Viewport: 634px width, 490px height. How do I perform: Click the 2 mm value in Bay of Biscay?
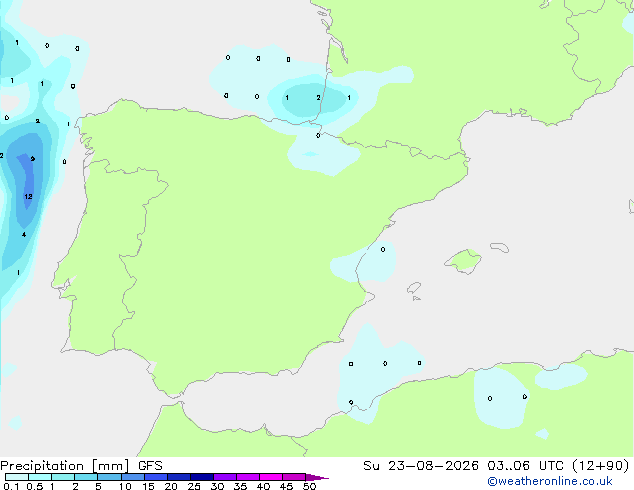pyautogui.click(x=319, y=97)
